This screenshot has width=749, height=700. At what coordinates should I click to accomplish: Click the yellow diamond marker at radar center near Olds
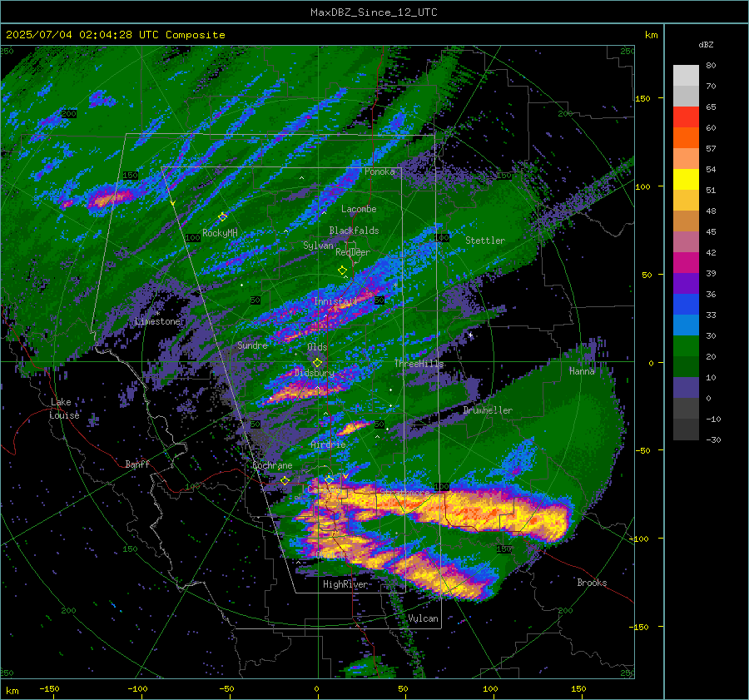(317, 363)
